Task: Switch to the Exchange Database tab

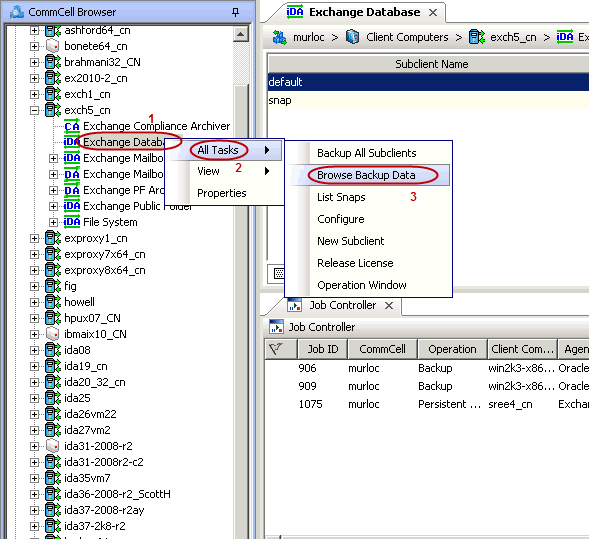Action: pos(364,12)
